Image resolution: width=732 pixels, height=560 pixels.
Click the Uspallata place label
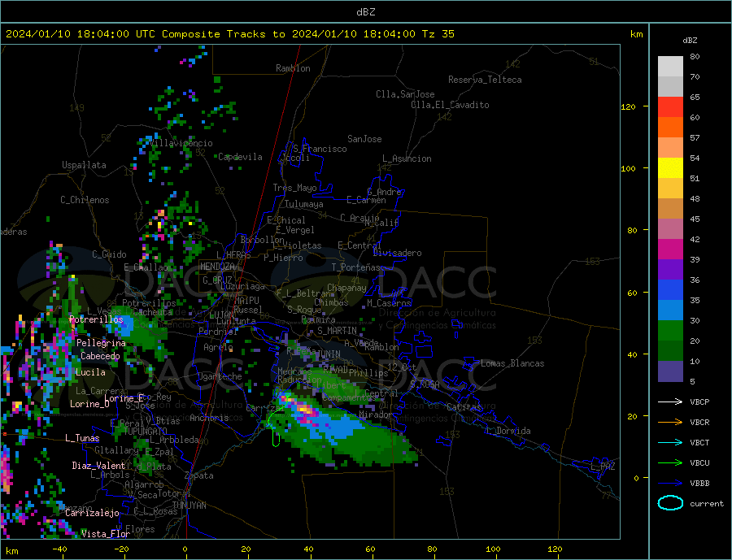pos(84,165)
